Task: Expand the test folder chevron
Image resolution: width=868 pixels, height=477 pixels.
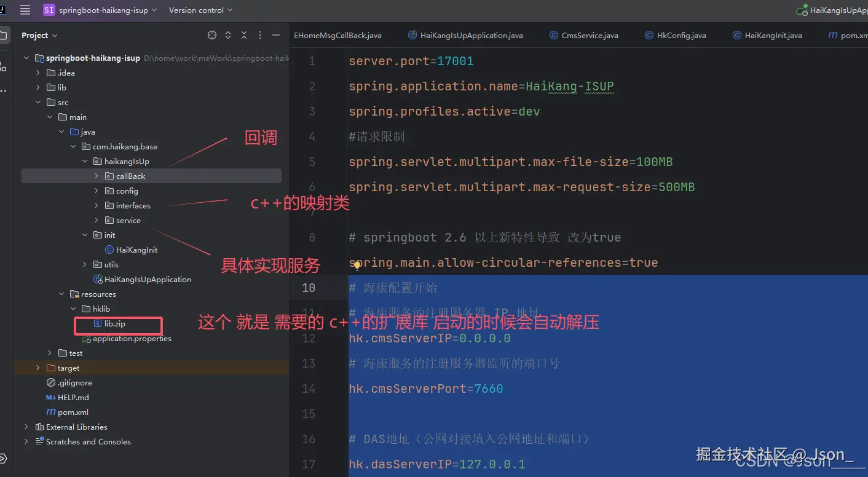Action: tap(50, 353)
